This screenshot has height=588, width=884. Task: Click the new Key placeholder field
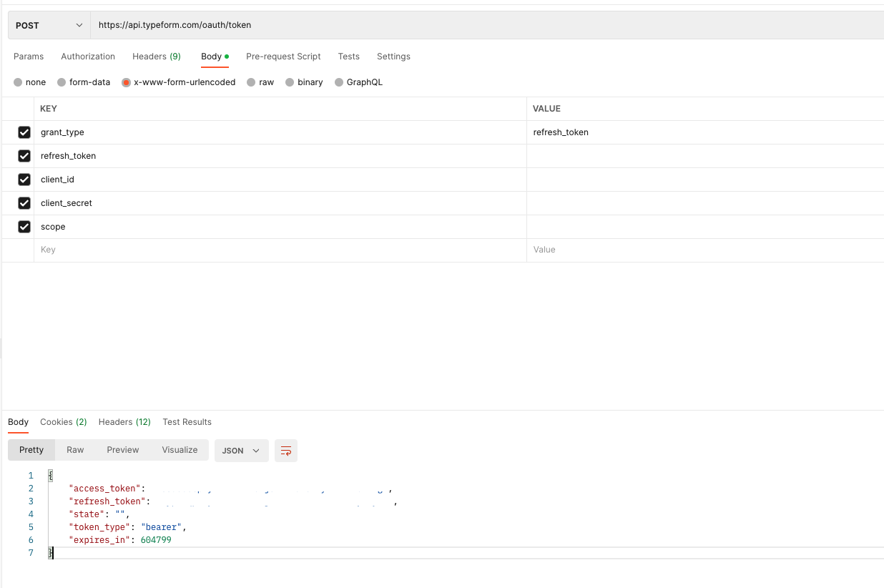tap(280, 250)
